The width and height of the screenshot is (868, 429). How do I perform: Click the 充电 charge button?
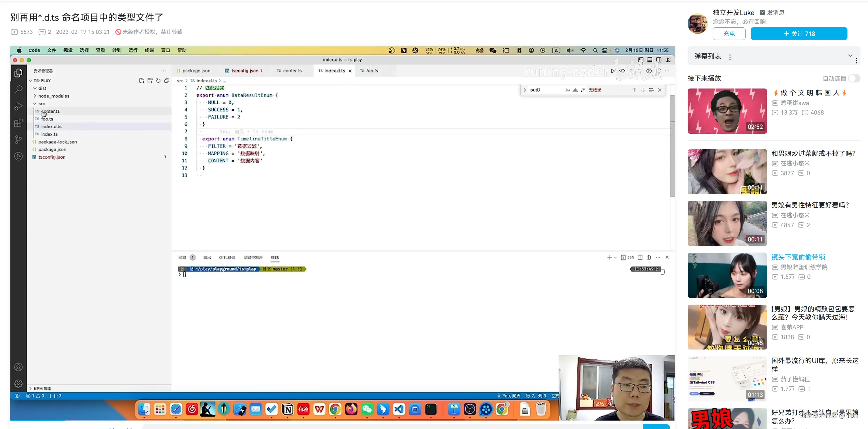(x=729, y=34)
